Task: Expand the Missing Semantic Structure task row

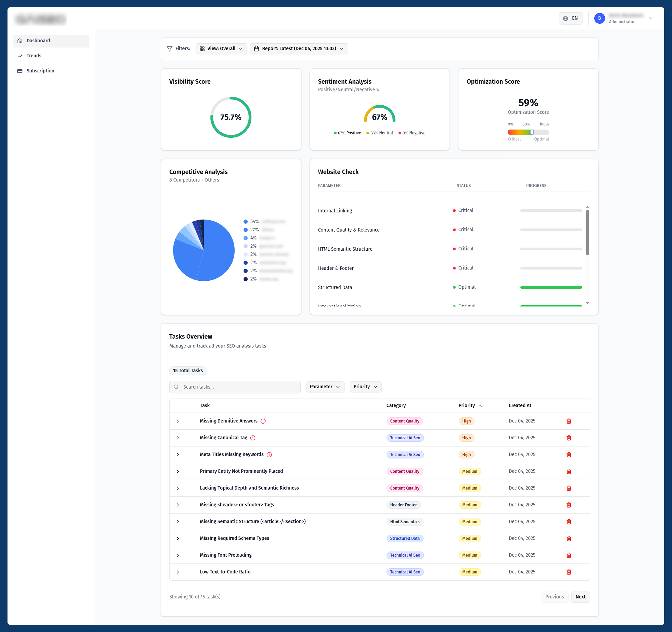Action: (x=178, y=522)
